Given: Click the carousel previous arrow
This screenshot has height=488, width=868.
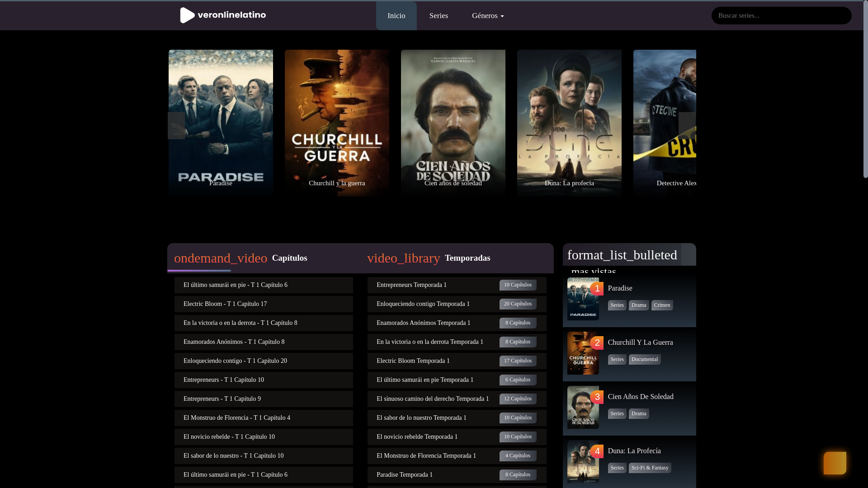Looking at the screenshot, I should click(176, 126).
